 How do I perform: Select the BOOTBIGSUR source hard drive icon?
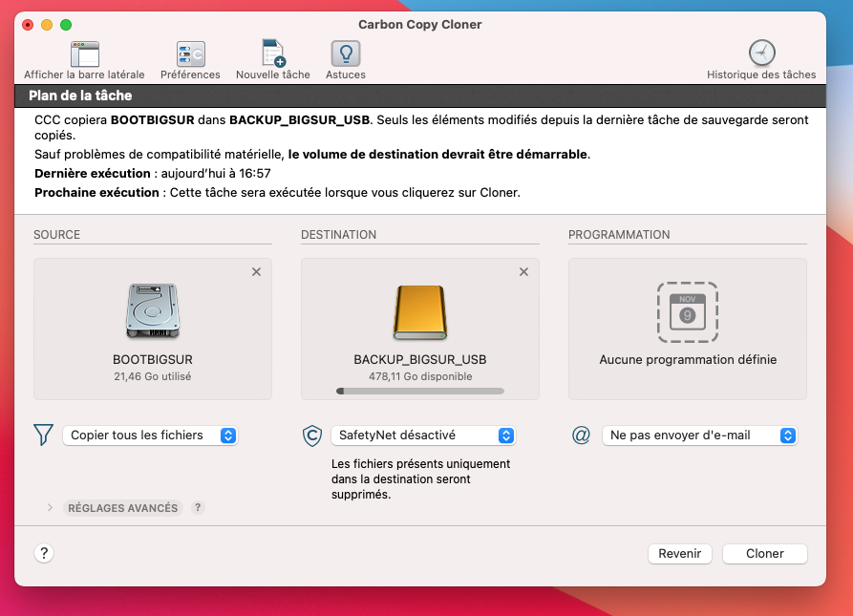[153, 311]
